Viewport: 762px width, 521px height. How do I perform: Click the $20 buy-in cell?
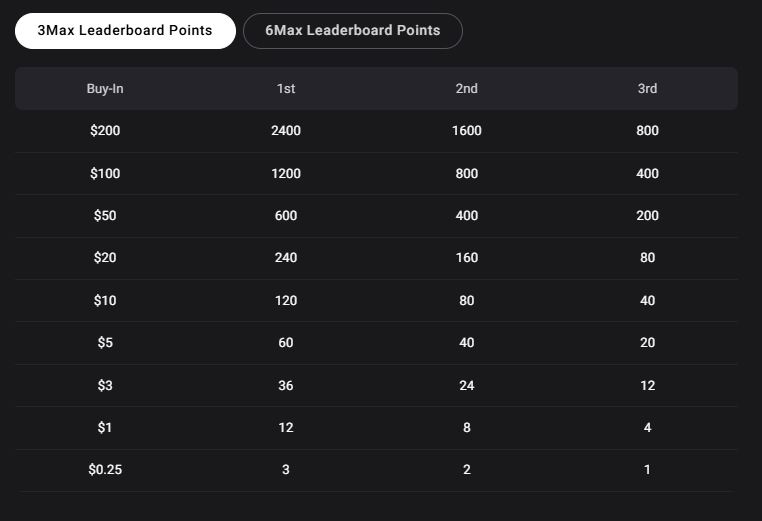click(105, 257)
